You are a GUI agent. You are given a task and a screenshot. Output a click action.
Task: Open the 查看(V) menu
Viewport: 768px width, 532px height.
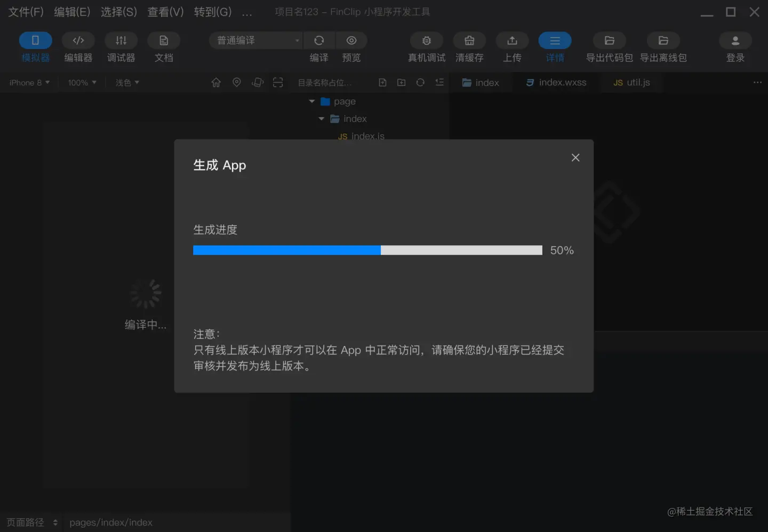tap(165, 12)
